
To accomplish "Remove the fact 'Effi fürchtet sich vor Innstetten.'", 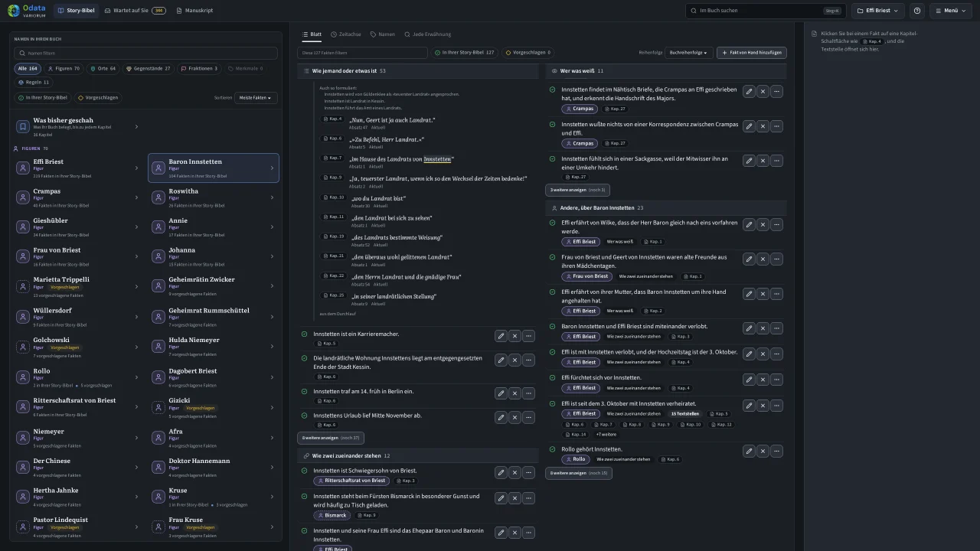I will (x=763, y=379).
